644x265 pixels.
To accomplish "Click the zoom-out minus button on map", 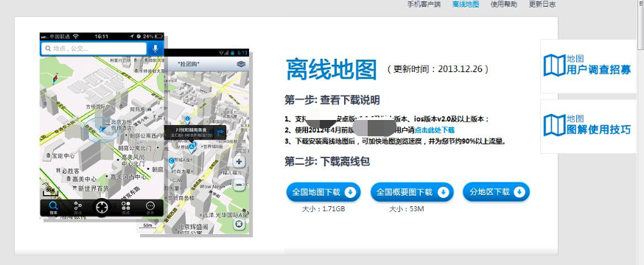I will [239, 185].
